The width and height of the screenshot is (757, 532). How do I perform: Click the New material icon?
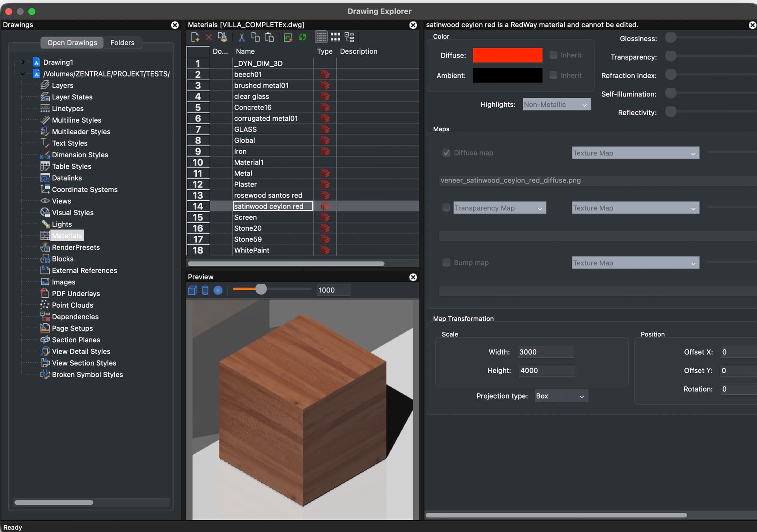[x=195, y=37]
